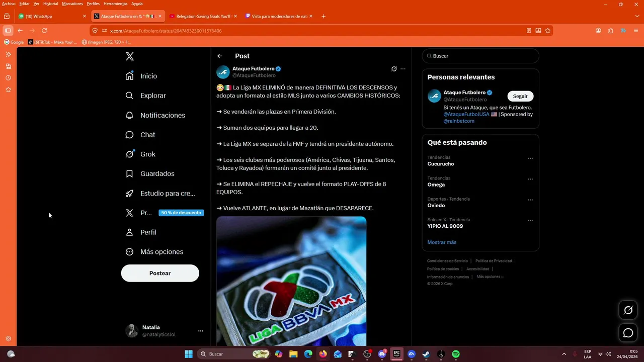Open more options for Cucurucho trend

pyautogui.click(x=530, y=158)
